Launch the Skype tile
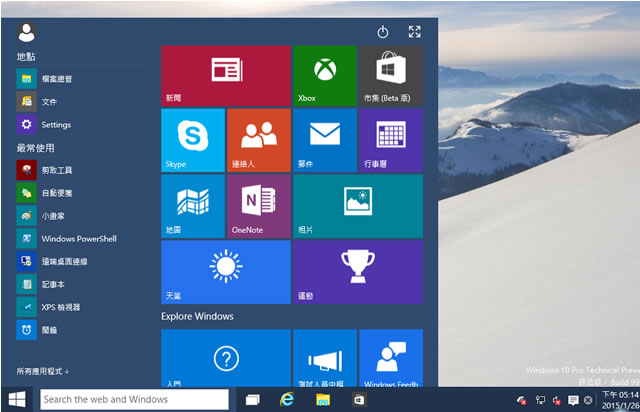Viewport: 640px width, 412px height. click(192, 140)
